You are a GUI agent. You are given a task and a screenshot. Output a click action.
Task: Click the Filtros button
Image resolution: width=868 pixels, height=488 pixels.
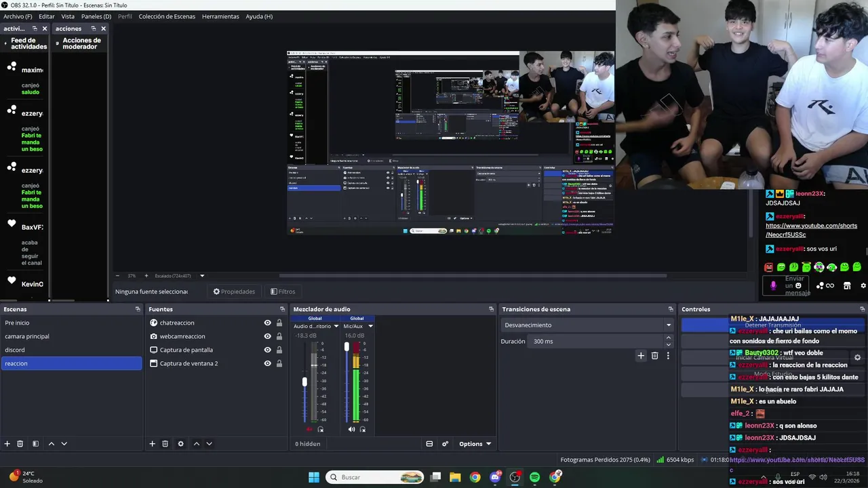(x=283, y=291)
